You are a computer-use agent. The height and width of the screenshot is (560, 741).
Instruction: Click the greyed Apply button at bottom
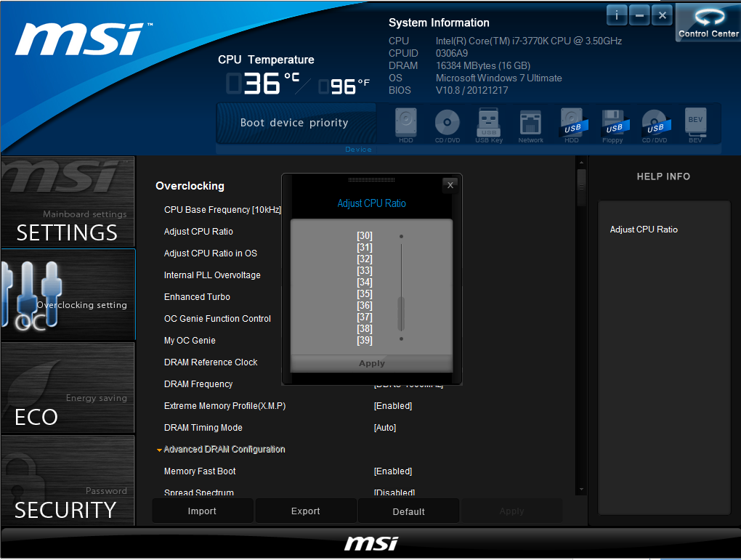coord(512,511)
